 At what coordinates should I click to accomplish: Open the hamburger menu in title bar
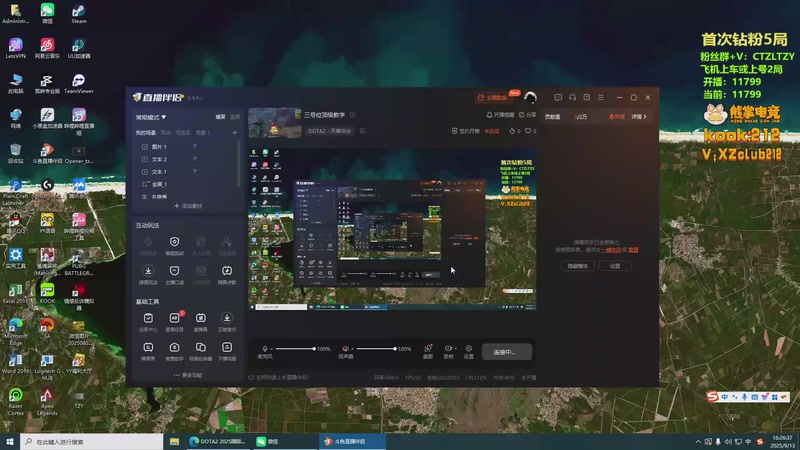point(601,97)
